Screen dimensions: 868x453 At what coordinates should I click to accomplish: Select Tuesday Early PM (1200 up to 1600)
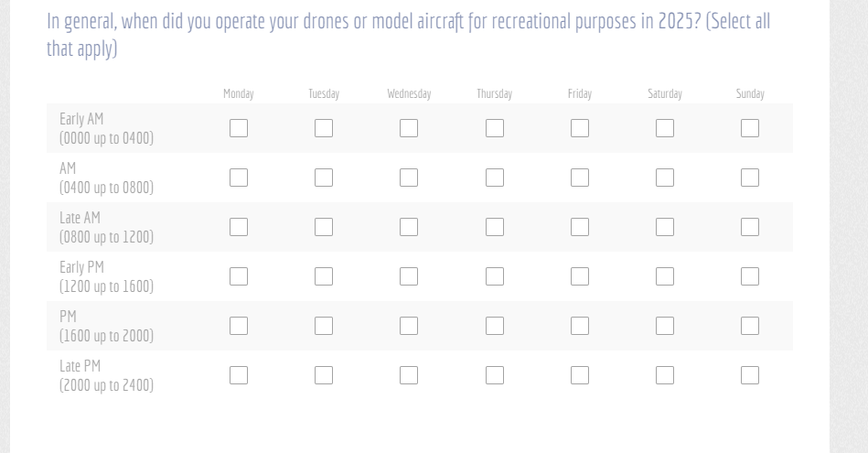(324, 276)
